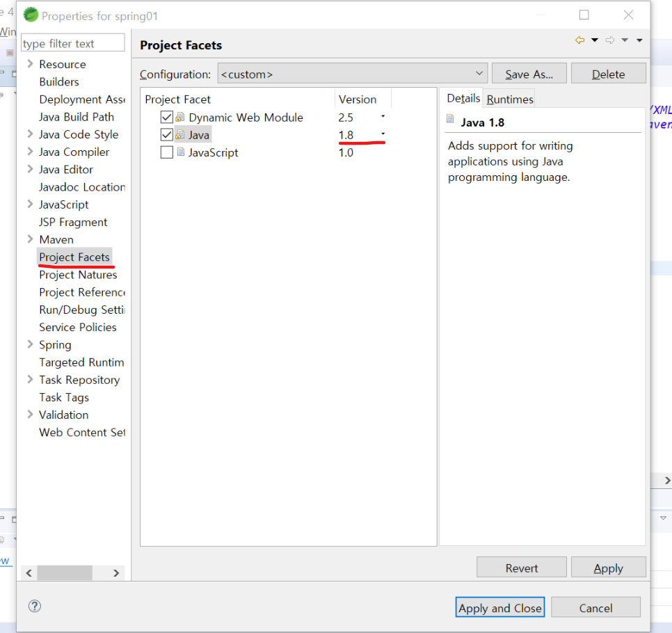This screenshot has height=633, width=672.
Task: Click the horizontal scrollbar thumb in tree
Action: pyautogui.click(x=65, y=573)
